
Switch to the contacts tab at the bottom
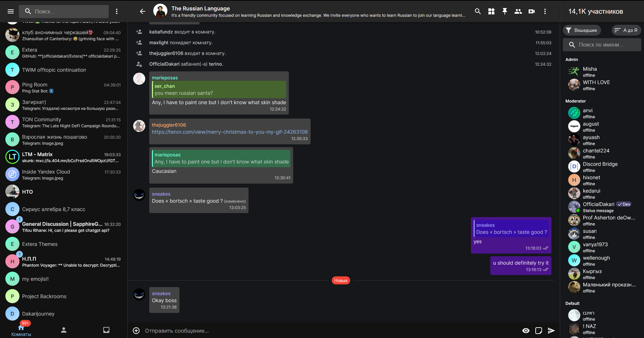(x=64, y=330)
